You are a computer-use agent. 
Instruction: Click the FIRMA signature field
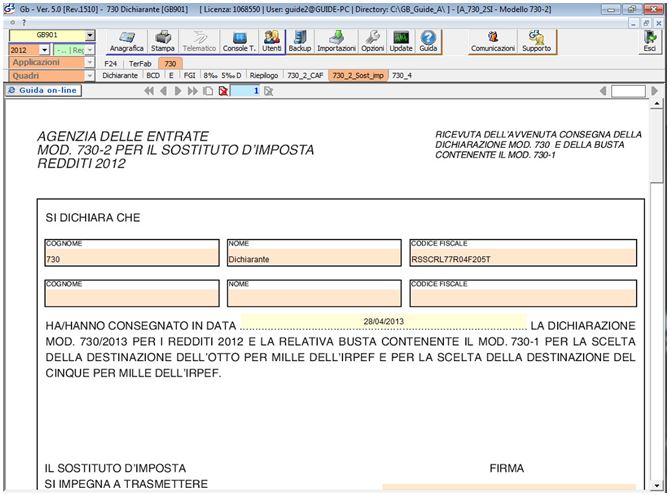509,487
